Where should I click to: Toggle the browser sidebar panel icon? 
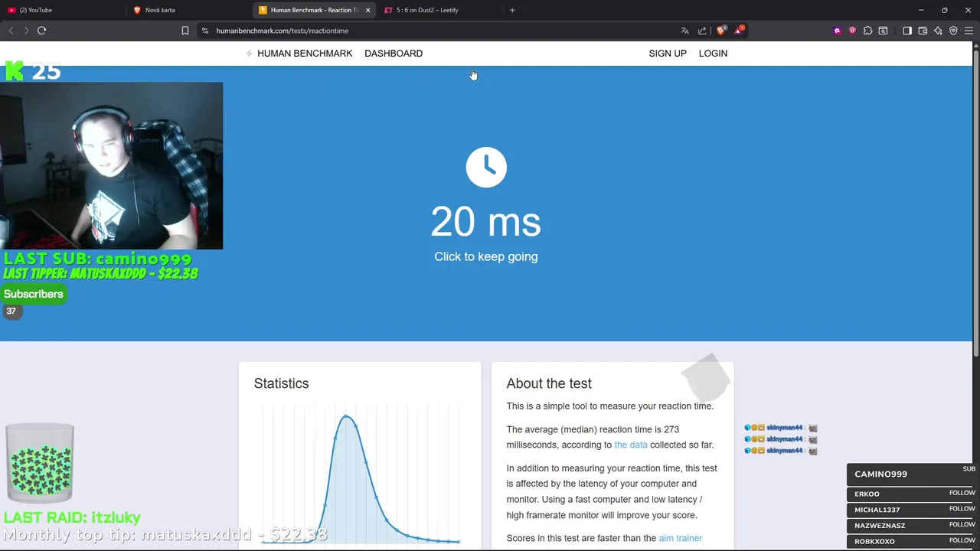click(x=907, y=31)
